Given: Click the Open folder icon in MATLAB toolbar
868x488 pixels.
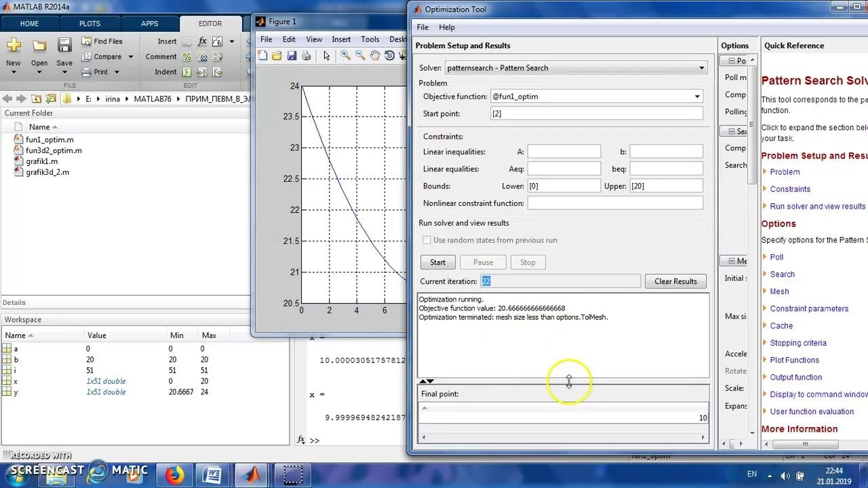Looking at the screenshot, I should click(x=39, y=45).
